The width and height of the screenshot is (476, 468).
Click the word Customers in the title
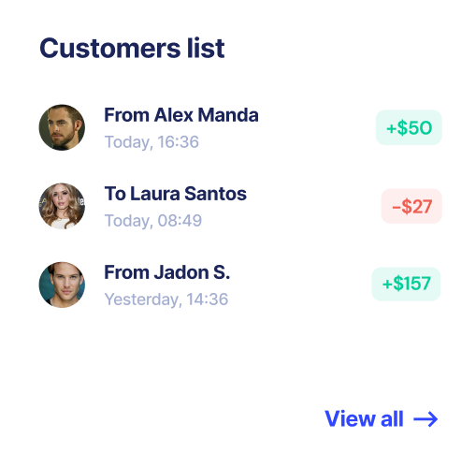(x=110, y=49)
